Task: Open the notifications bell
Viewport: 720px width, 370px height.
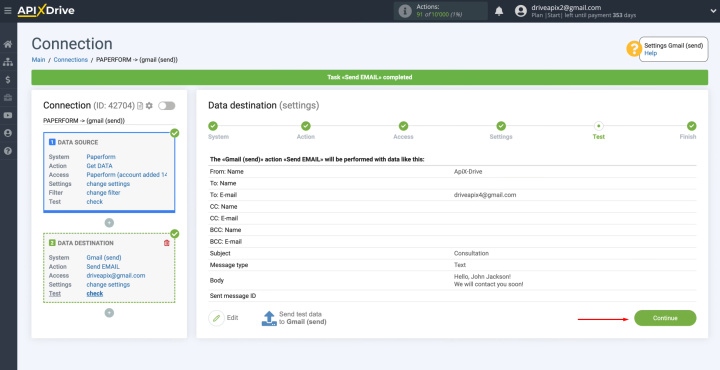Action: tap(499, 11)
